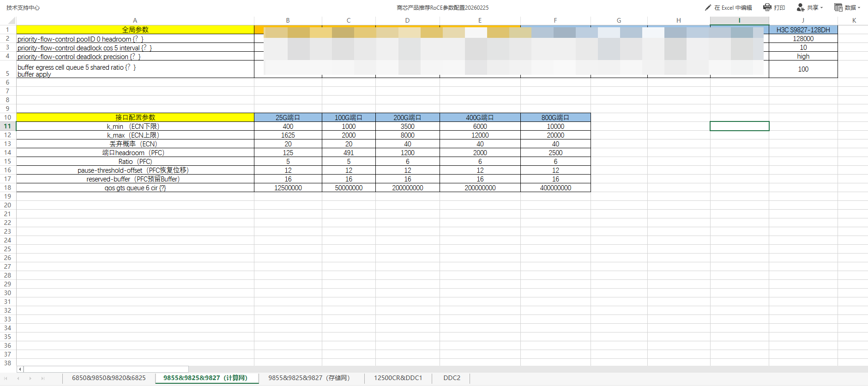Viewport: 868px width, 387px height.
Task: Go to next sheet navigation arrow
Action: click(30, 378)
